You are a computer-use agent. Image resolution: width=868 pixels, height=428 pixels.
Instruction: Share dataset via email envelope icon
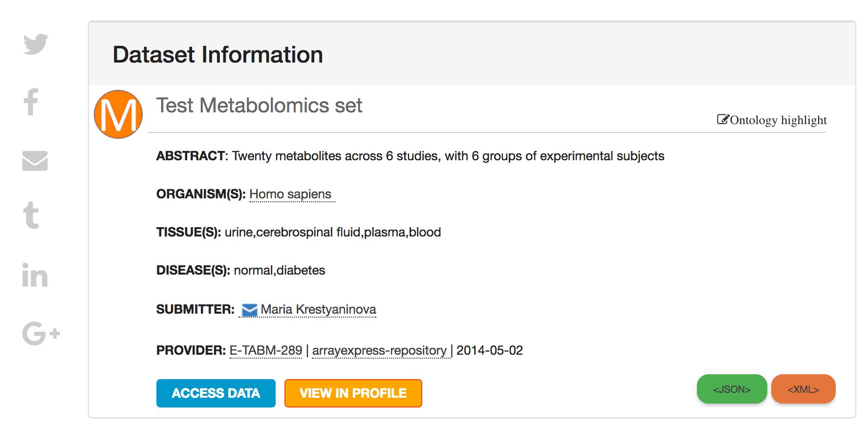35,161
